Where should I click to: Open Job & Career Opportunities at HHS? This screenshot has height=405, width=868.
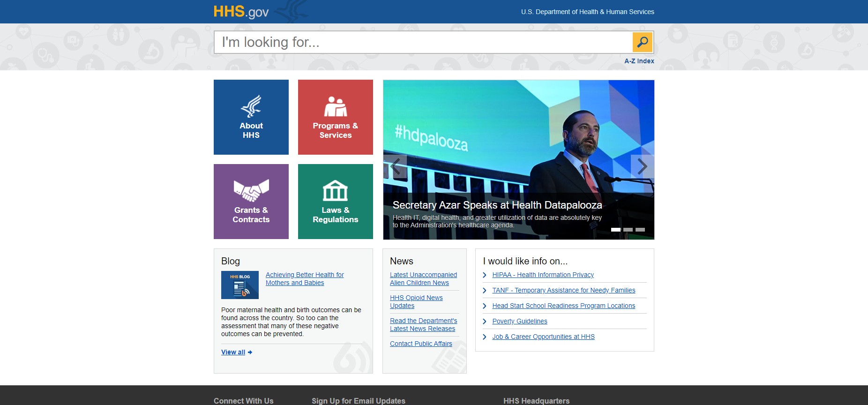click(x=543, y=337)
